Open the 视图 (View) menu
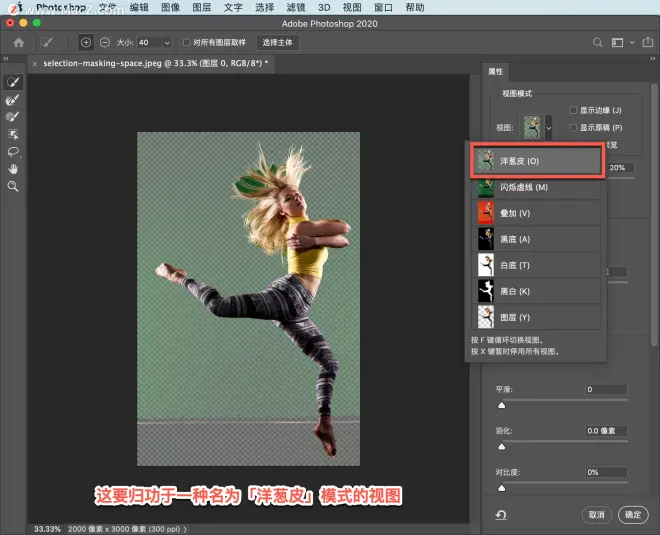 [352, 8]
